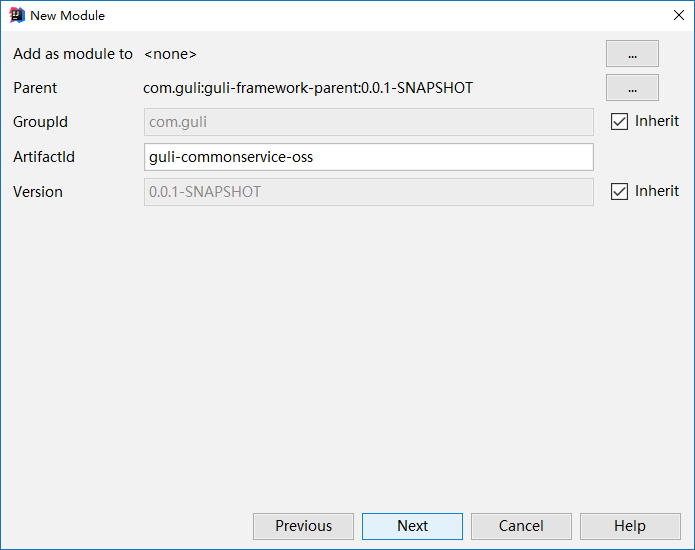
Task: Click the Version label
Action: [38, 191]
